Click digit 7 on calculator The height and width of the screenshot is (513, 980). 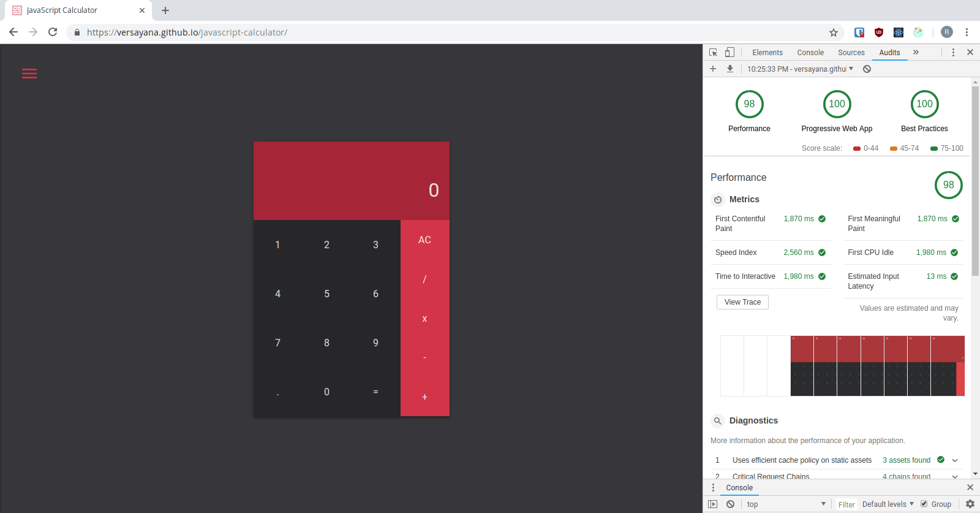(277, 343)
